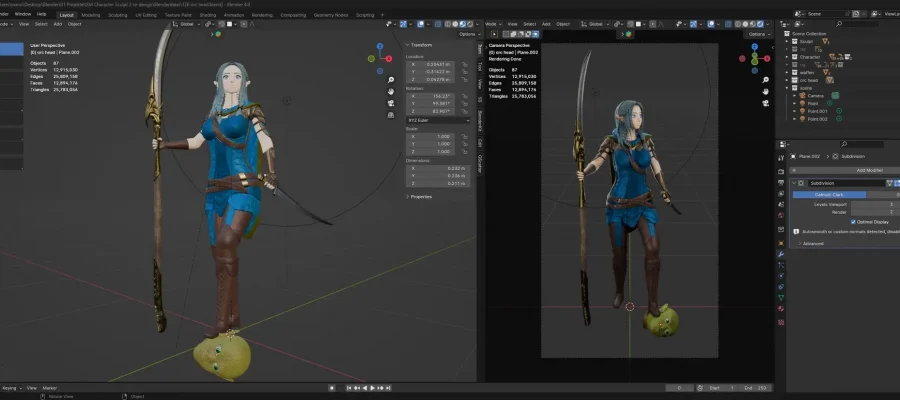Image resolution: width=900 pixels, height=400 pixels.
Task: Toggle Z rotation lock in Transform panel
Action: 463,111
